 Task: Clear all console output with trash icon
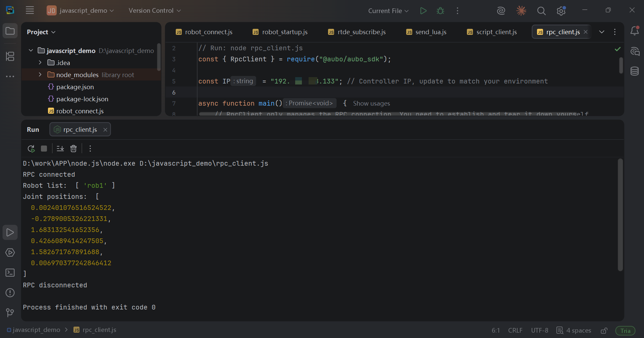[x=73, y=149]
